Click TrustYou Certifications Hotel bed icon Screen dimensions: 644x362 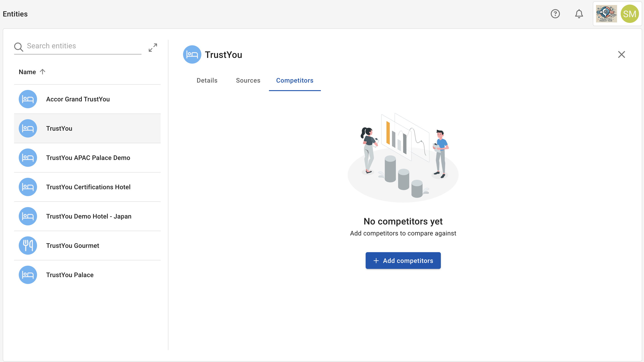point(28,187)
